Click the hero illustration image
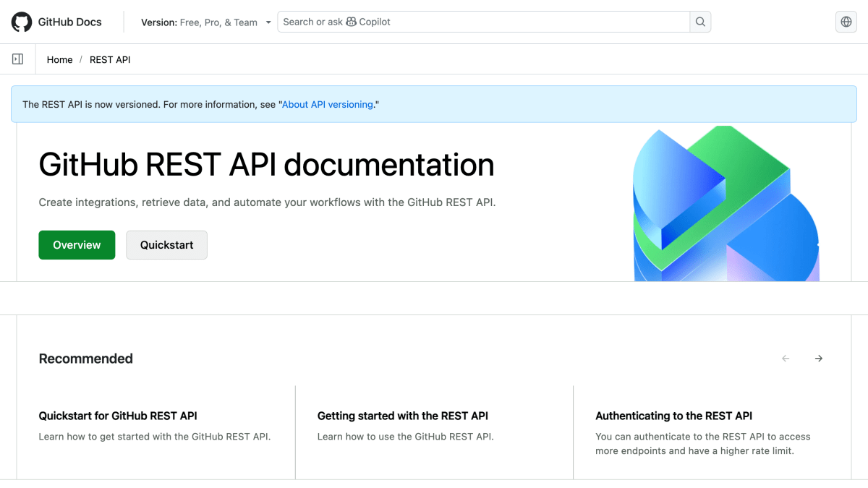The width and height of the screenshot is (868, 488). 726,204
